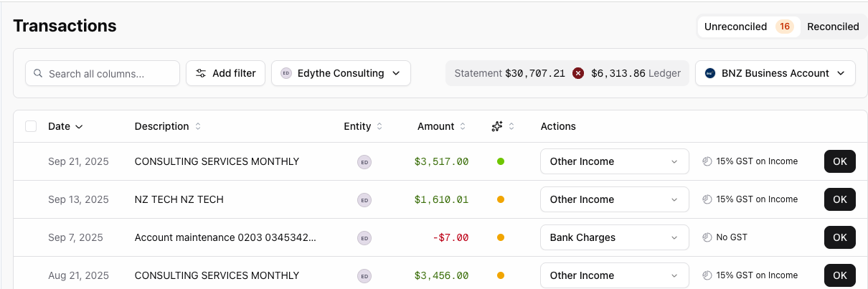868x289 pixels.
Task: Click green confidence dot on Sep 21 row
Action: pos(501,161)
